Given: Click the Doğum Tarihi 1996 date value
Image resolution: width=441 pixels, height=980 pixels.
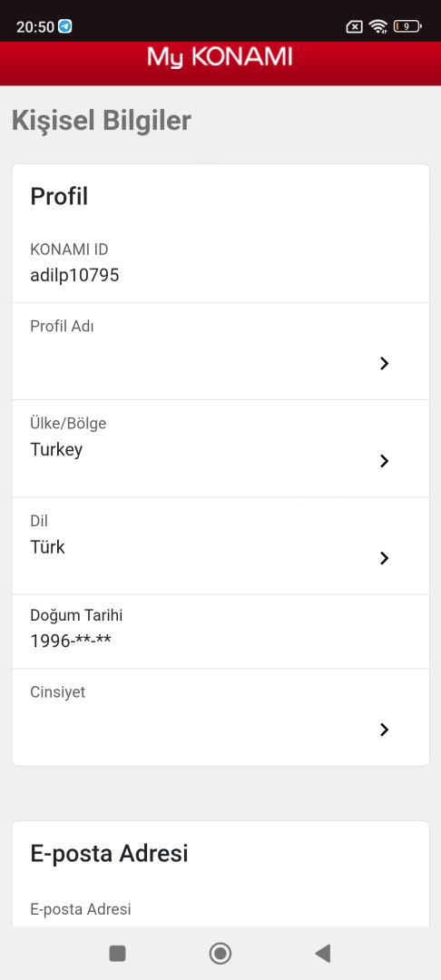Looking at the screenshot, I should (x=71, y=641).
